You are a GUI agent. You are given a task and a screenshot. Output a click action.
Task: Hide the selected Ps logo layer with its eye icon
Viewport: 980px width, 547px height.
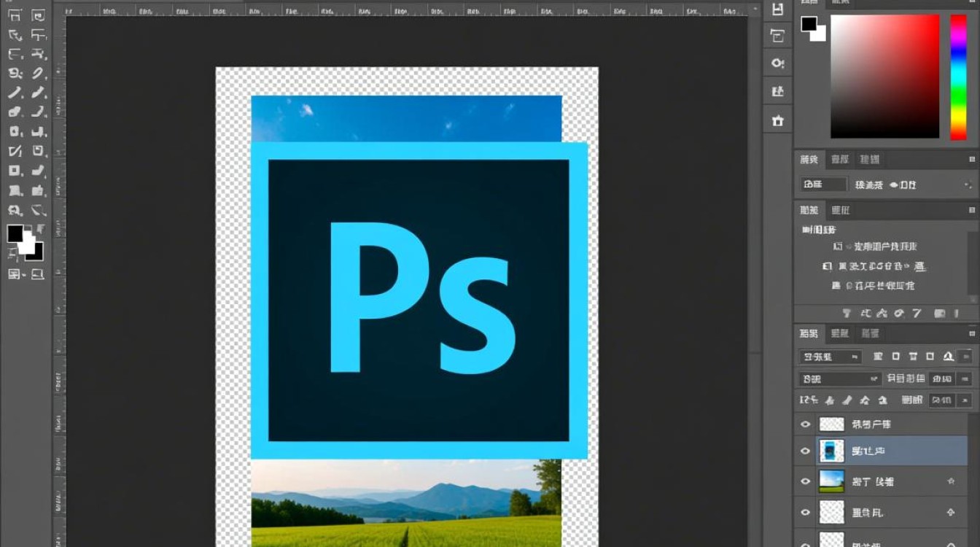pyautogui.click(x=805, y=451)
